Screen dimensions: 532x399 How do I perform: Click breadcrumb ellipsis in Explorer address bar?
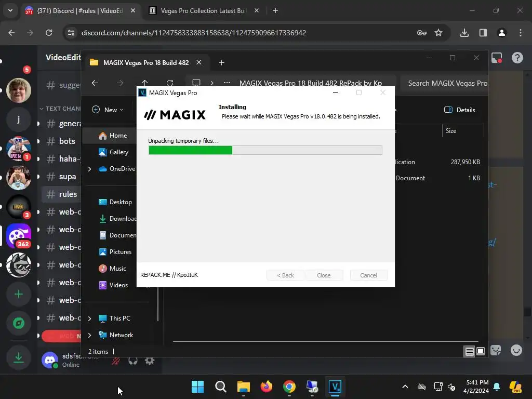(x=227, y=83)
